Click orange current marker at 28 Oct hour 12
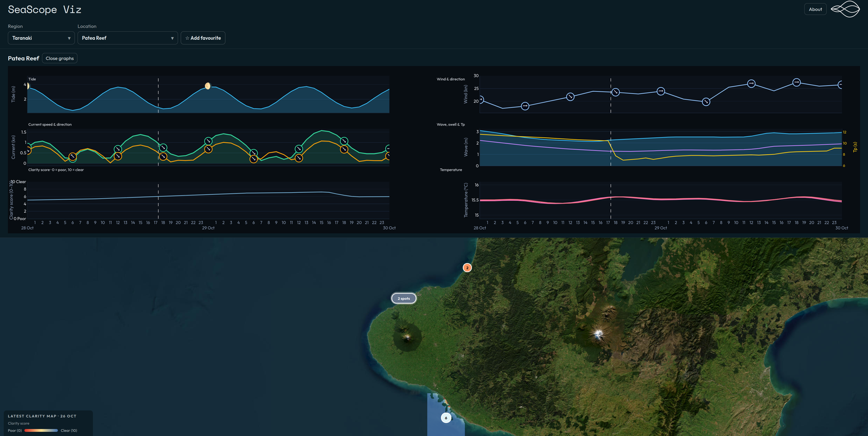868x436 pixels. 118,156
